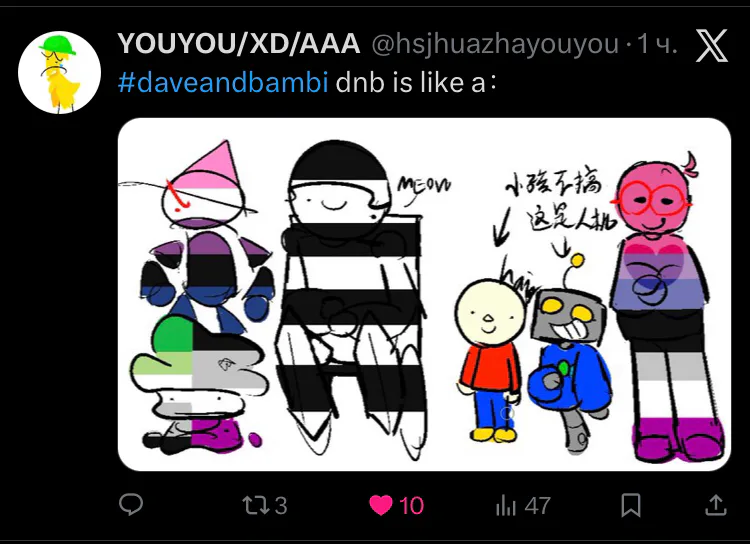Open the duck avatar profile picture
The height and width of the screenshot is (544, 750).
[59, 72]
